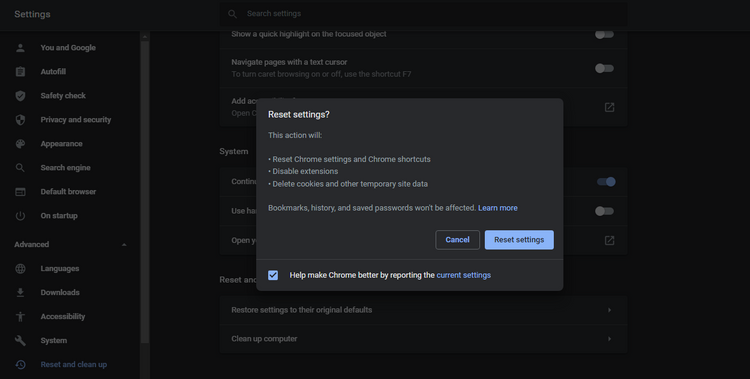Turn off the Continue running background apps toggle

(x=606, y=181)
